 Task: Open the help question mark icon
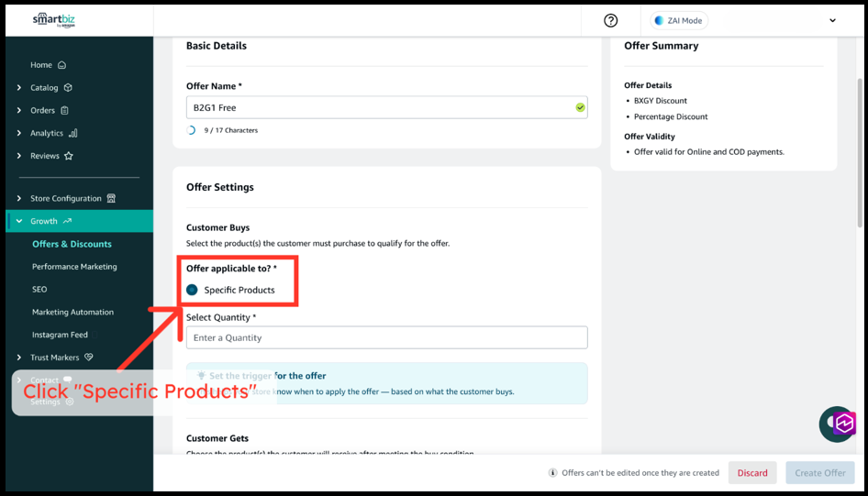coord(611,20)
